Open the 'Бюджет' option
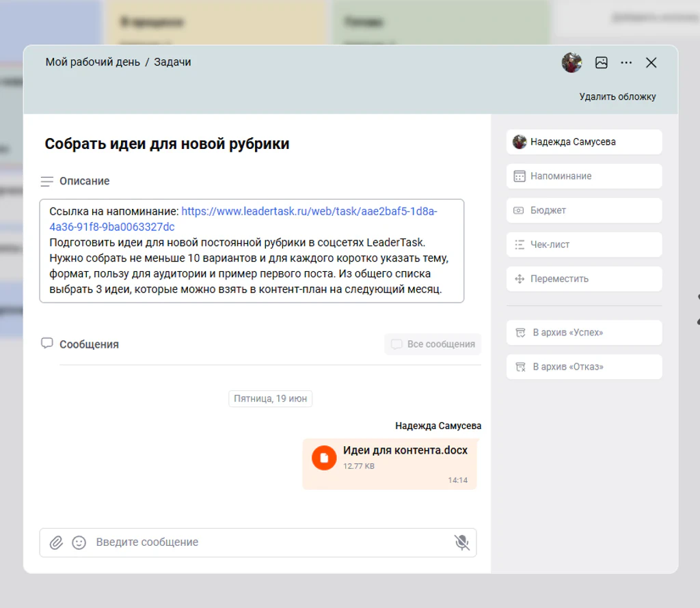This screenshot has width=700, height=608. click(584, 210)
